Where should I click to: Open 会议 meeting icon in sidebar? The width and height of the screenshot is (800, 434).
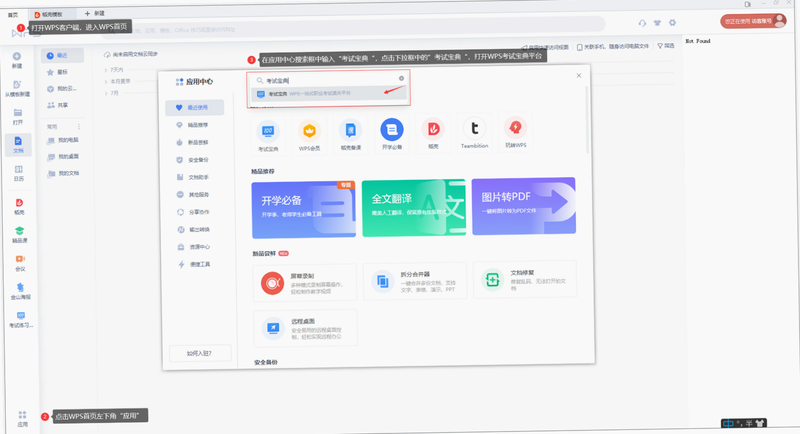pyautogui.click(x=20, y=259)
